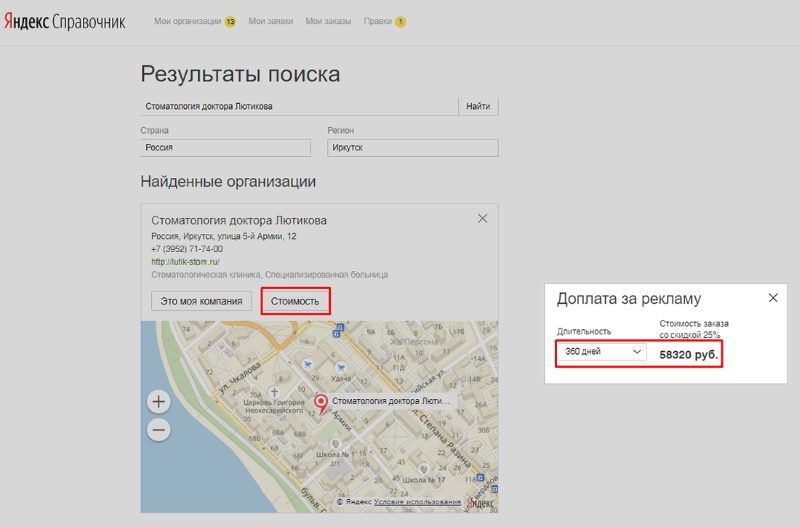800x527 pixels.
Task: Click the red map pin marker
Action: click(x=320, y=404)
